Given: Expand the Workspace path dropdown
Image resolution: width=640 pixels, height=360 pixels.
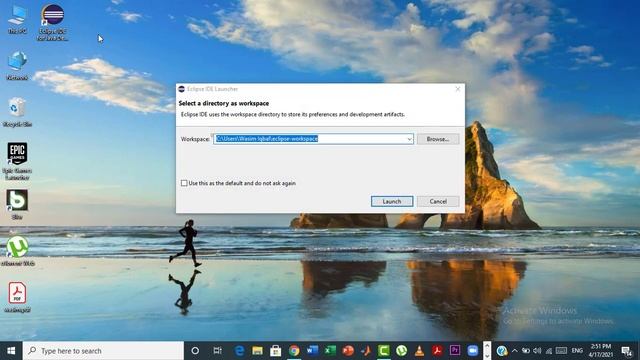Looking at the screenshot, I should coord(409,139).
